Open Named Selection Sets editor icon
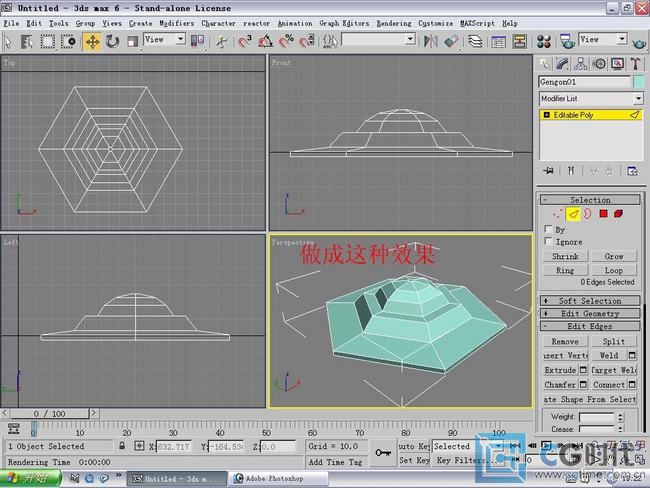Viewport: 650px width, 488px height. (x=330, y=41)
